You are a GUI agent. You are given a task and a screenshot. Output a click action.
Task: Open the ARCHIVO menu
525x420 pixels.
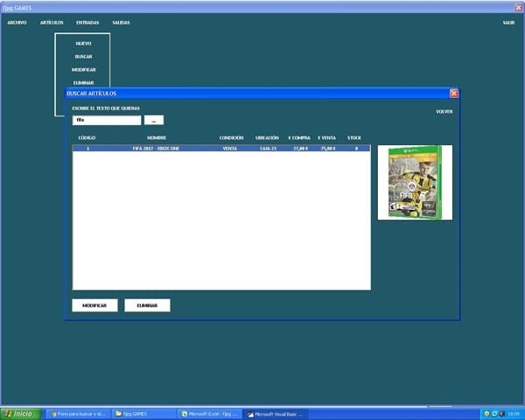click(x=17, y=22)
